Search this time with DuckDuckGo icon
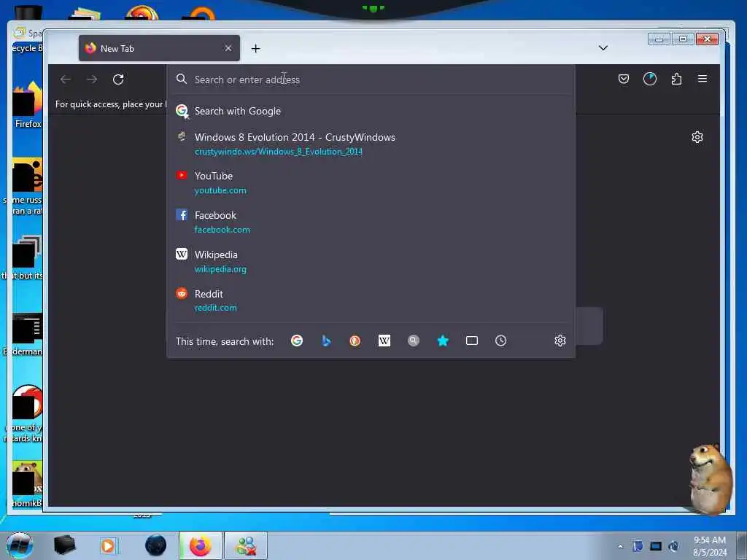Image resolution: width=747 pixels, height=560 pixels. click(355, 341)
